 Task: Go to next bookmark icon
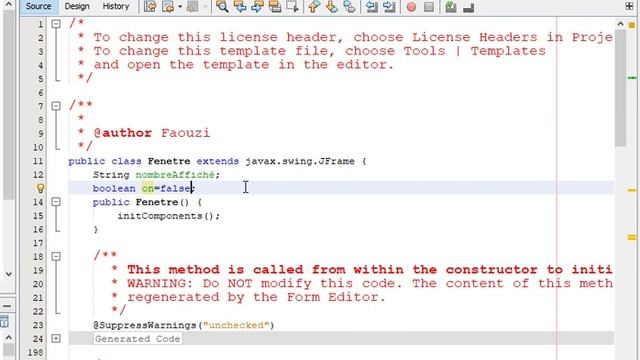(332, 7)
